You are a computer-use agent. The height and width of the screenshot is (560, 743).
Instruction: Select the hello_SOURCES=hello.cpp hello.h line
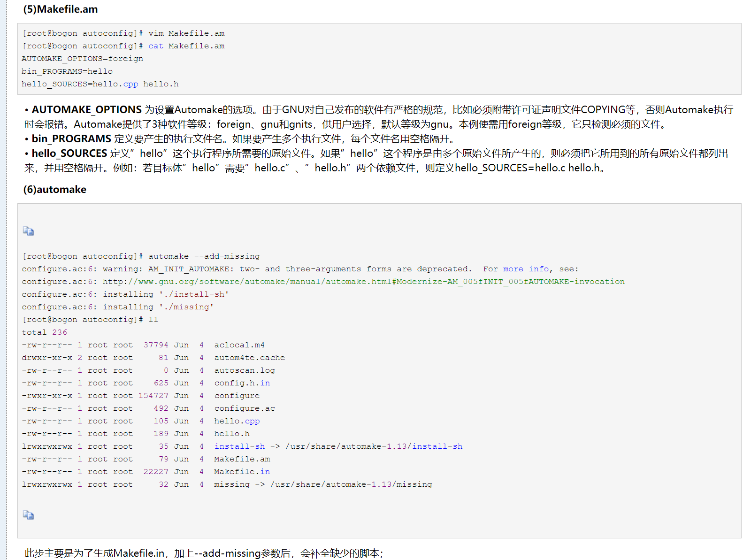click(x=100, y=84)
